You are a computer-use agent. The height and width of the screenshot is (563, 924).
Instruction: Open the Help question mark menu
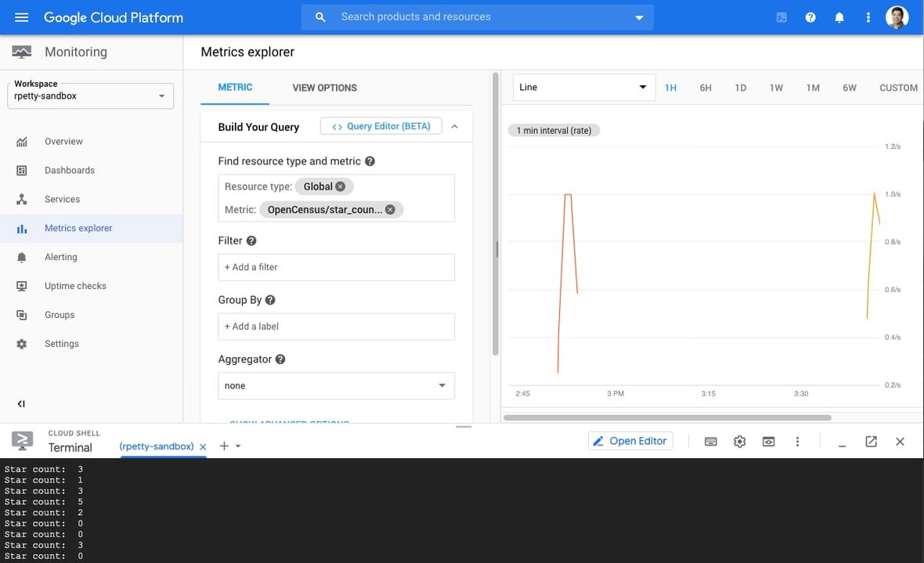tap(810, 18)
